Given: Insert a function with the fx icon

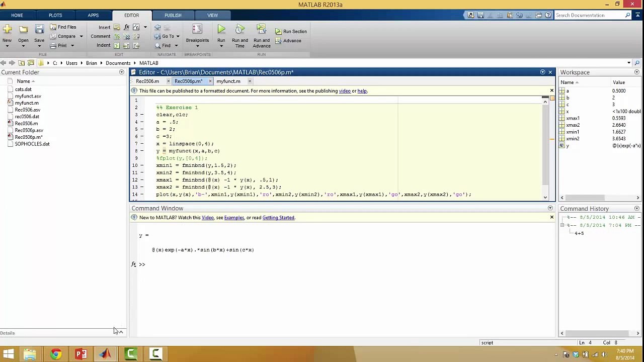Looking at the screenshot, I should pos(126,27).
